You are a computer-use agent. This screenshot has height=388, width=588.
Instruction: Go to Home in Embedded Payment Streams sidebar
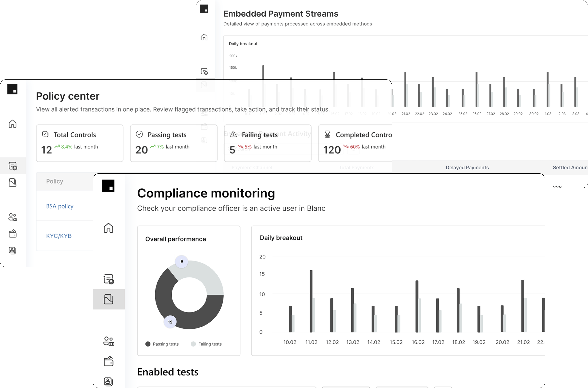click(204, 37)
